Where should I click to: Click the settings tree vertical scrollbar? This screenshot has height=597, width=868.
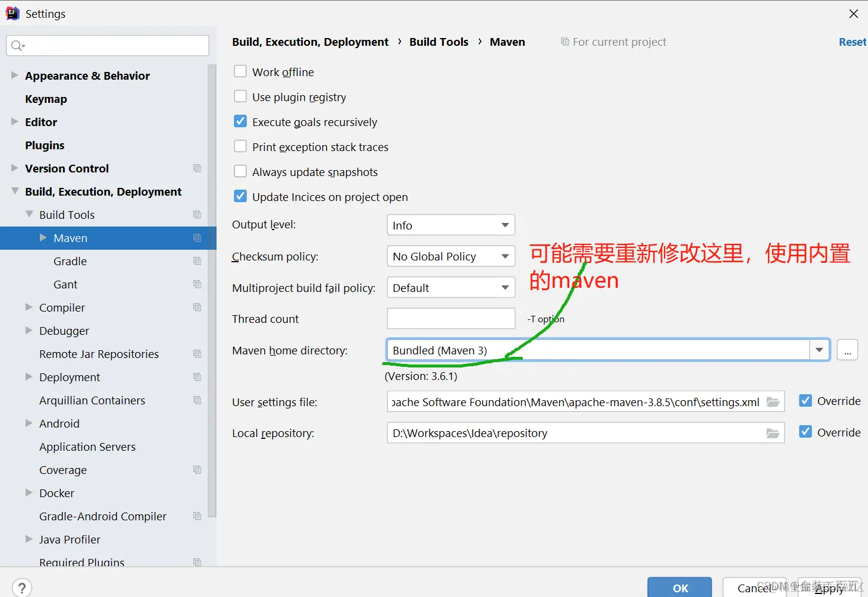[x=212, y=291]
